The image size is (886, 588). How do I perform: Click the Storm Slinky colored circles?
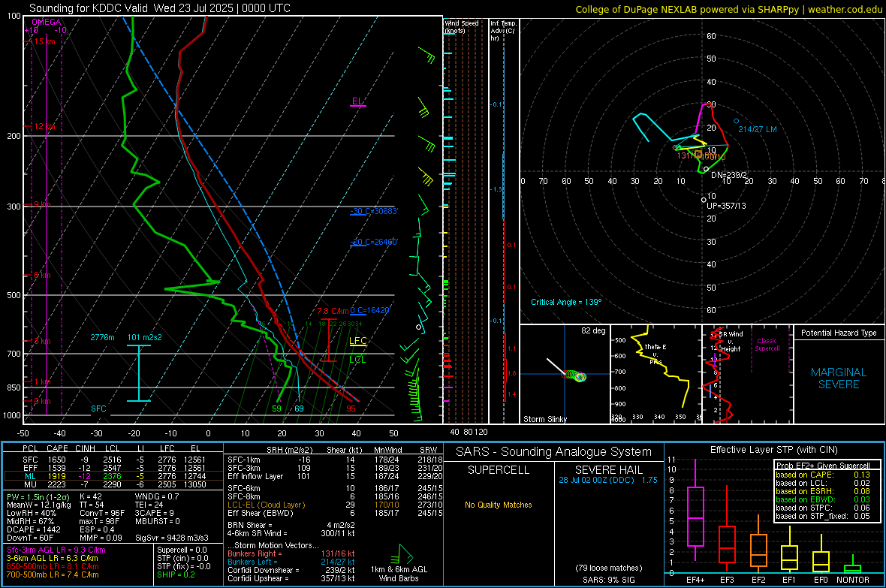(x=575, y=375)
